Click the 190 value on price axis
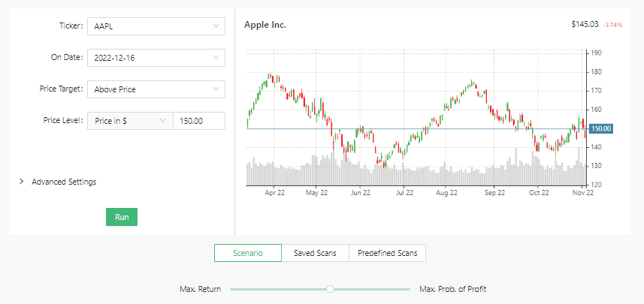The image size is (644, 304). click(596, 53)
